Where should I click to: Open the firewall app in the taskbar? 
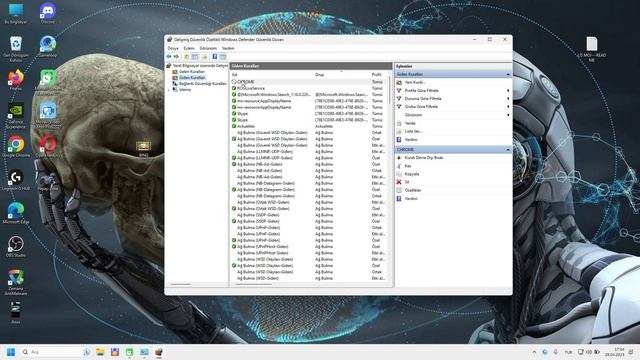159,352
